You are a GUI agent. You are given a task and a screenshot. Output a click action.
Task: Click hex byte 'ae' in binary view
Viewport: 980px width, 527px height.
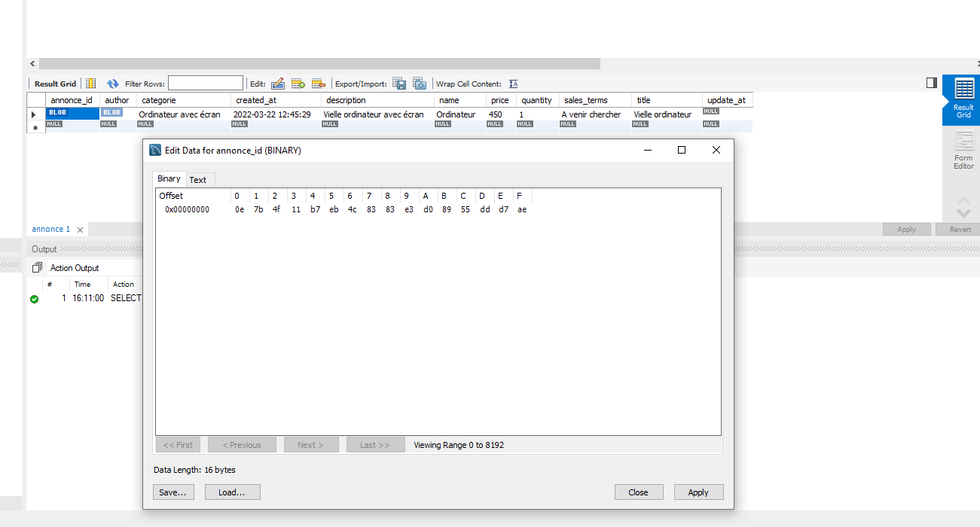[x=522, y=209]
